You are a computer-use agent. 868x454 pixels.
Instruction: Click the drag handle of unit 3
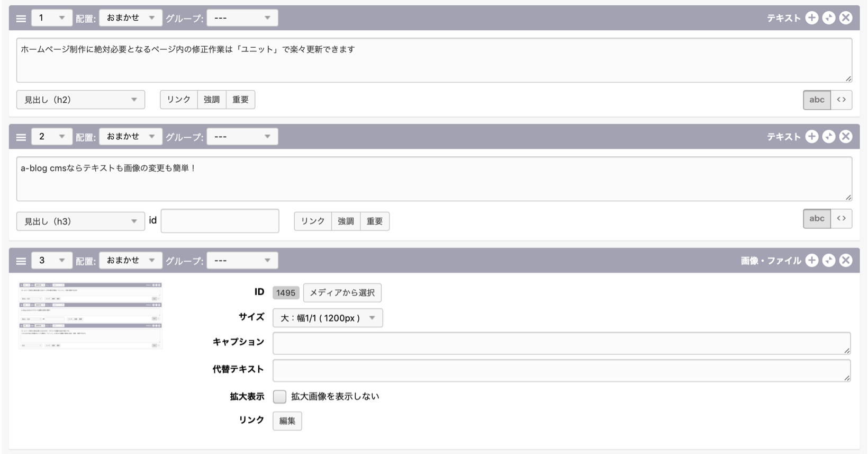(21, 261)
